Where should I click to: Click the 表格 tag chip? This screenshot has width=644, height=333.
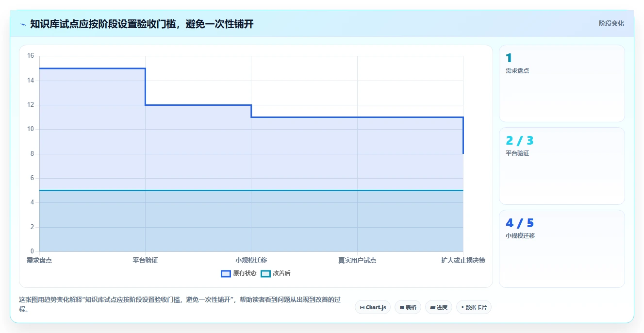[408, 307]
